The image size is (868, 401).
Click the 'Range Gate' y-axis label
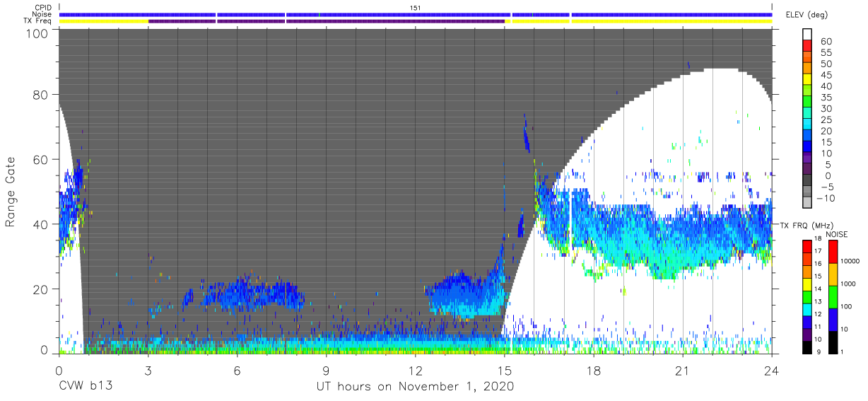pyautogui.click(x=11, y=192)
